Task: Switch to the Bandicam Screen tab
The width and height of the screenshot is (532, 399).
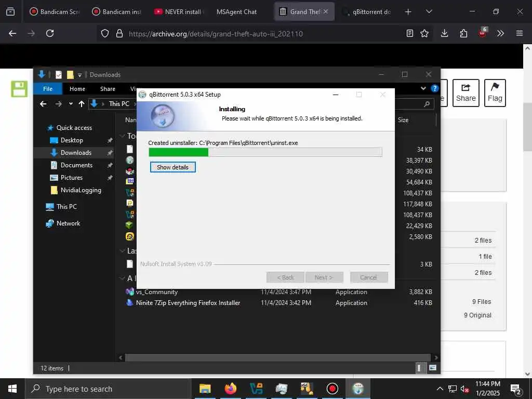Action: pos(55,12)
